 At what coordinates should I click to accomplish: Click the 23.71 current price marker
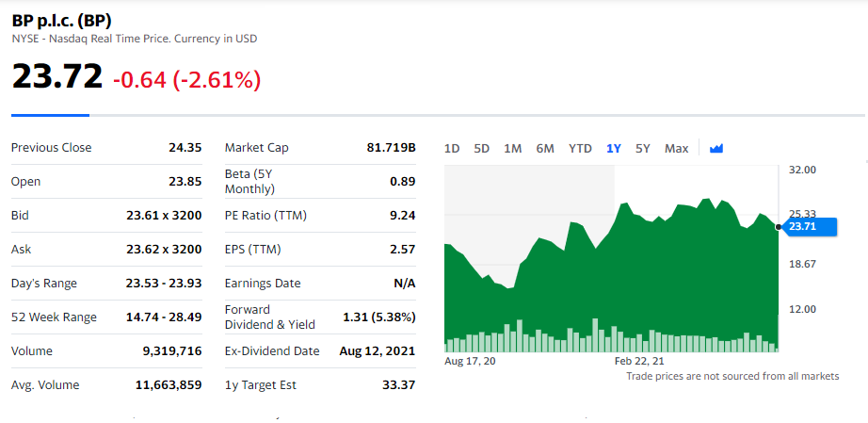tap(808, 226)
